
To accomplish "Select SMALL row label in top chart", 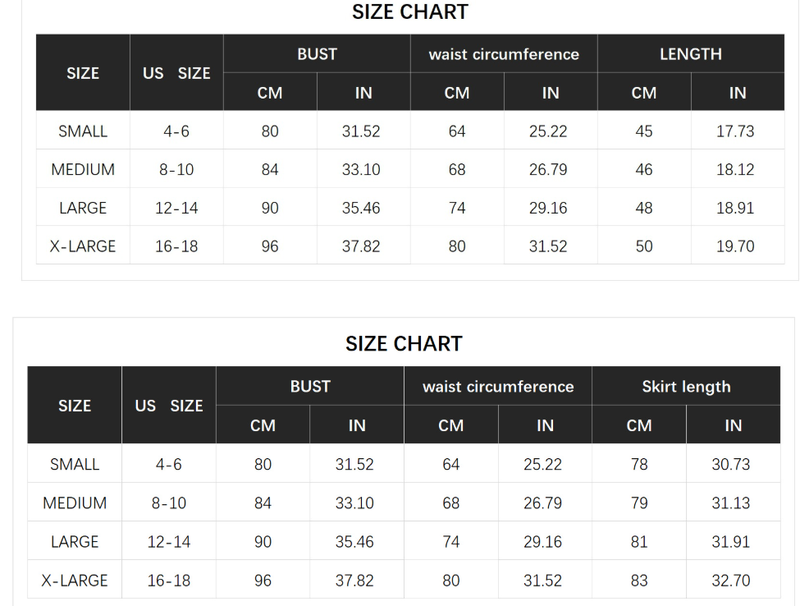I will click(83, 131).
